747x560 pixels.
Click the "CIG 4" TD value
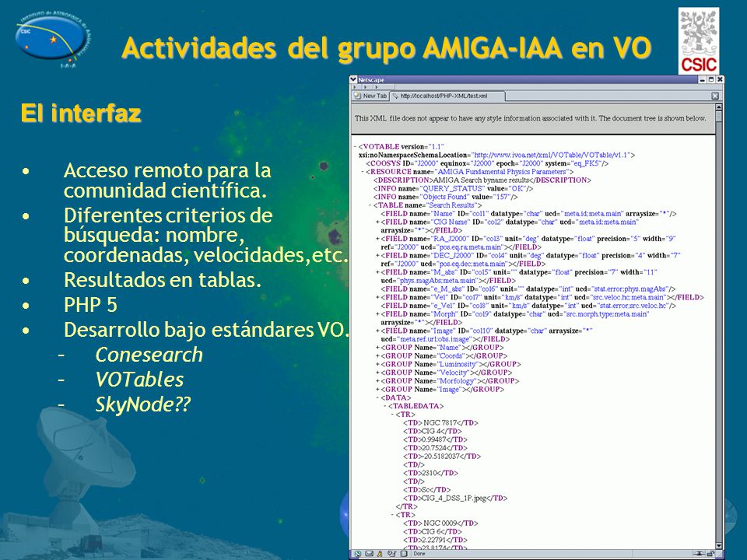(x=433, y=432)
